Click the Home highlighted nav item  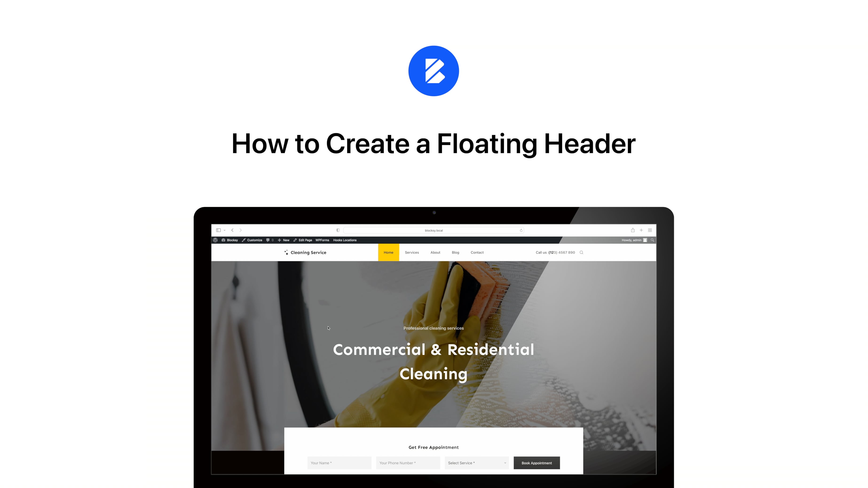(x=389, y=252)
